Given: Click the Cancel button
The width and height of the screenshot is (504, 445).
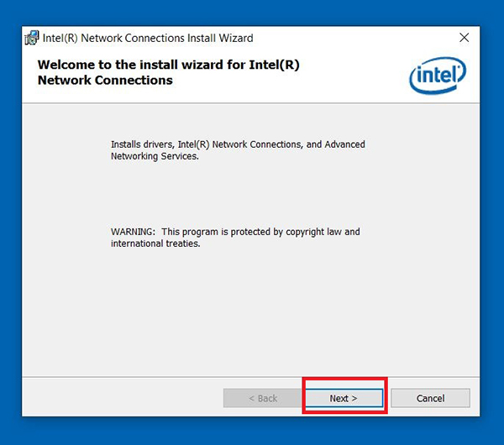Looking at the screenshot, I should tap(430, 398).
